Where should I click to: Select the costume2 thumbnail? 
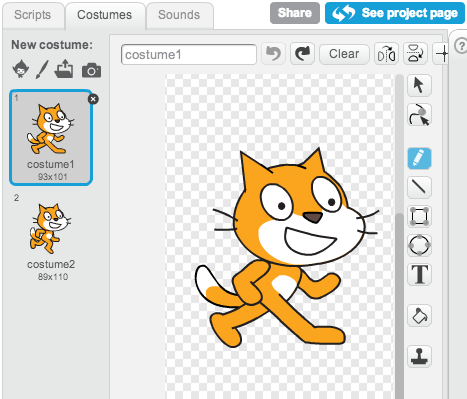coord(51,237)
